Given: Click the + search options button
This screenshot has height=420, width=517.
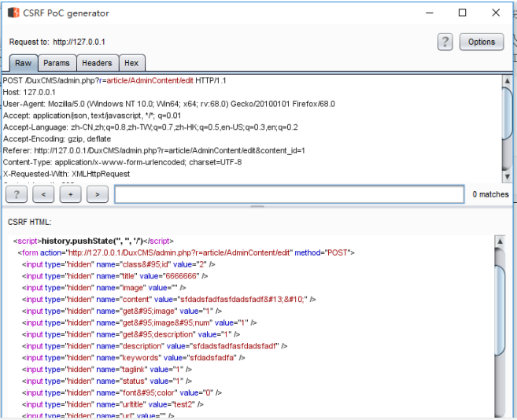Looking at the screenshot, I should [70, 194].
